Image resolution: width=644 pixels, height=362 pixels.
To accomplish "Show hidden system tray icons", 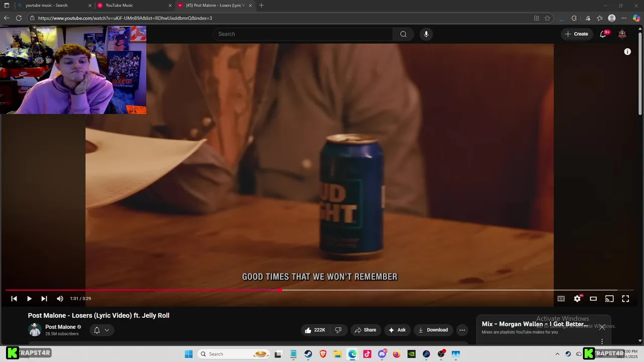I will click(557, 354).
